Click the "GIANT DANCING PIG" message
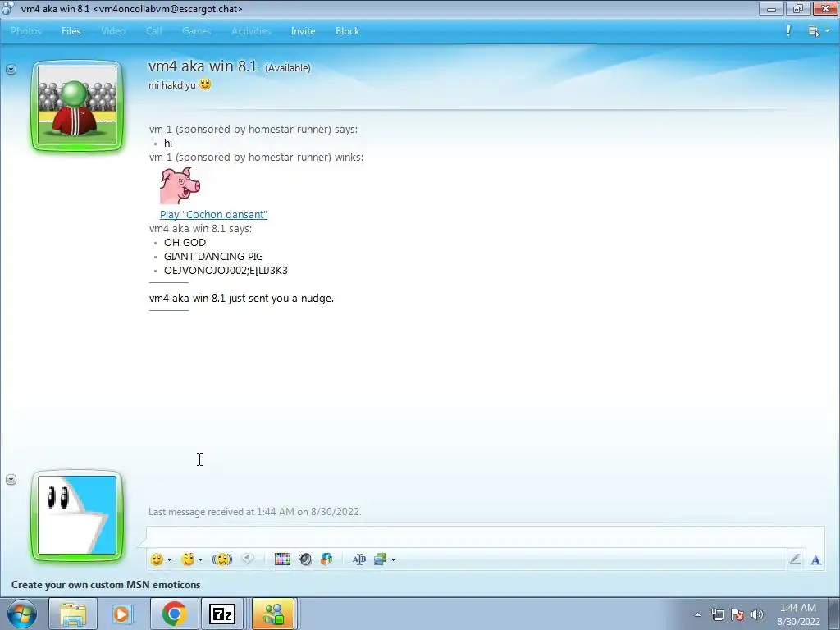840x630 pixels. click(x=213, y=256)
